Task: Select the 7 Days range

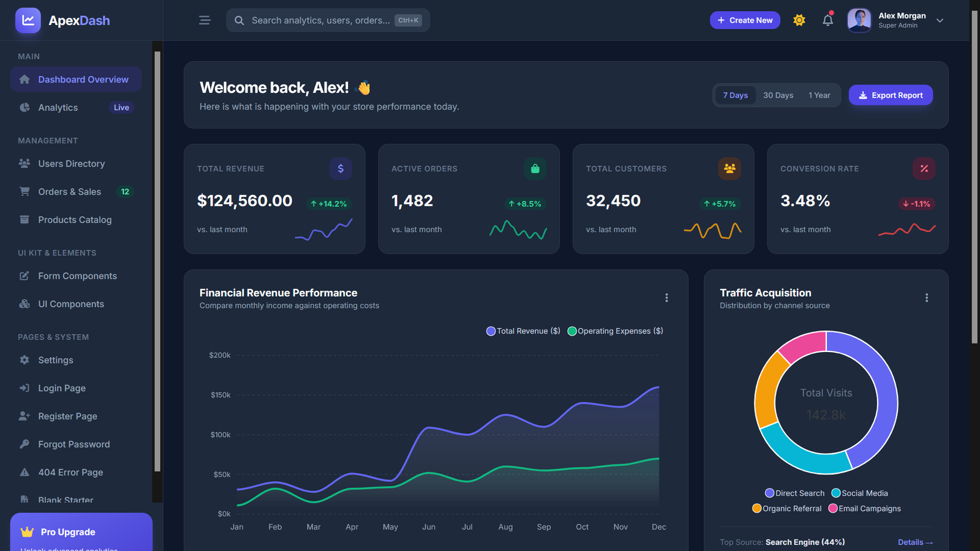Action: coord(735,95)
